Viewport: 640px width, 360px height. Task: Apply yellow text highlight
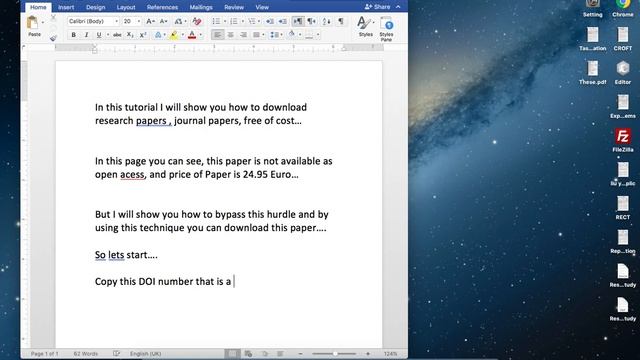coord(174,35)
